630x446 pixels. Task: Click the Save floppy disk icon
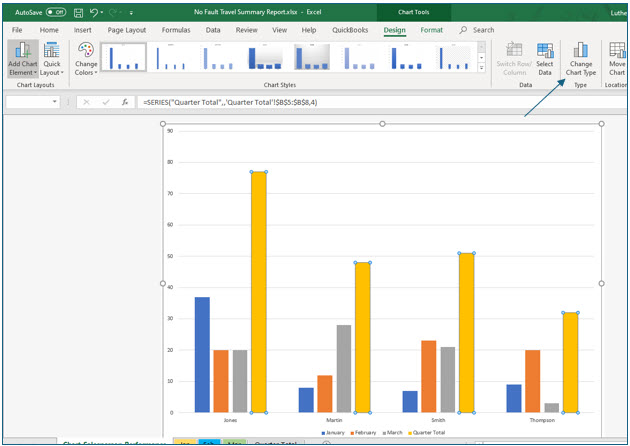[x=78, y=12]
